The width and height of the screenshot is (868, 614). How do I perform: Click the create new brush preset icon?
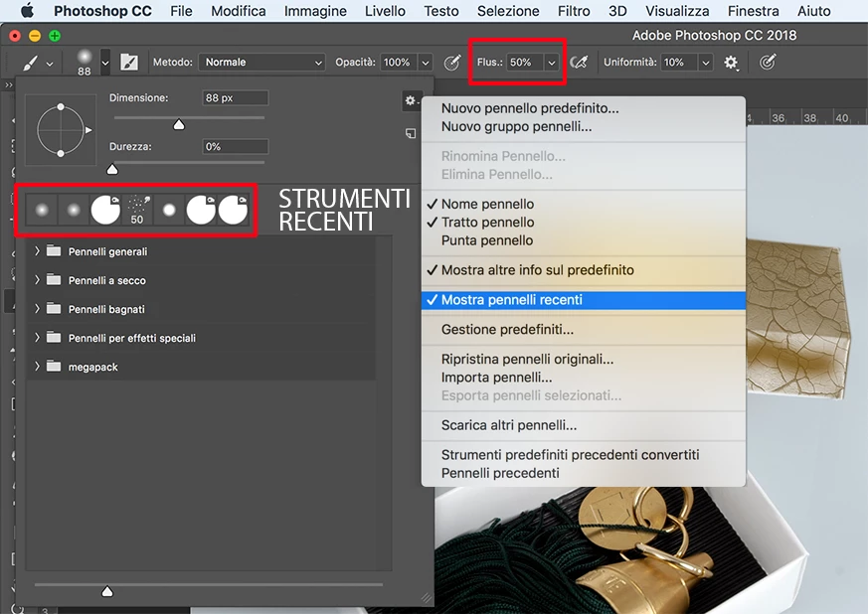tap(411, 133)
